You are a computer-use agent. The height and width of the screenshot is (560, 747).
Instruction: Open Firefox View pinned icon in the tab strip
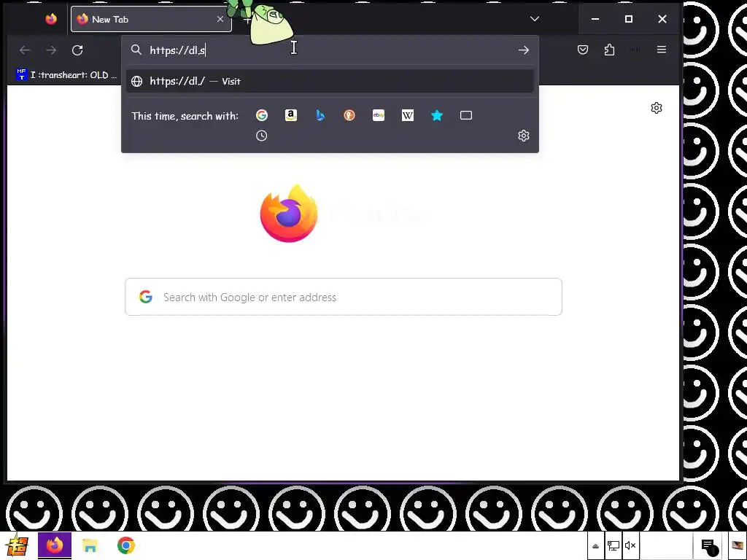51,19
